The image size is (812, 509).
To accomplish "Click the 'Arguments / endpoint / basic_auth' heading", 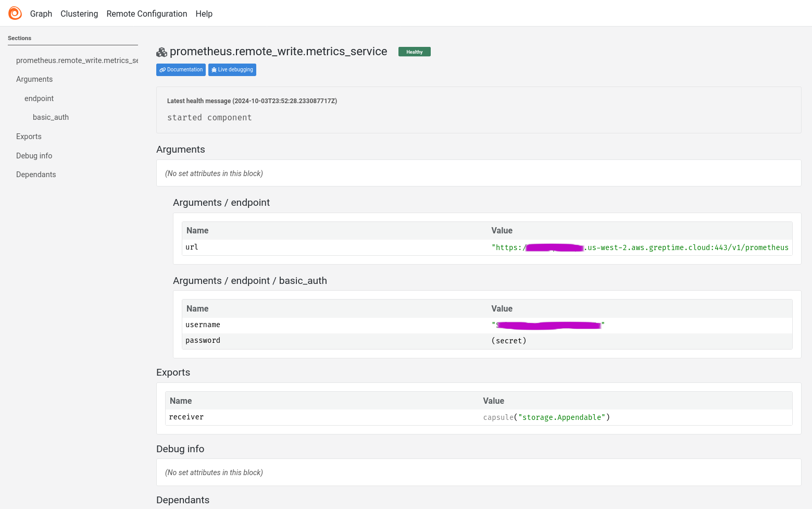I will 250,281.
